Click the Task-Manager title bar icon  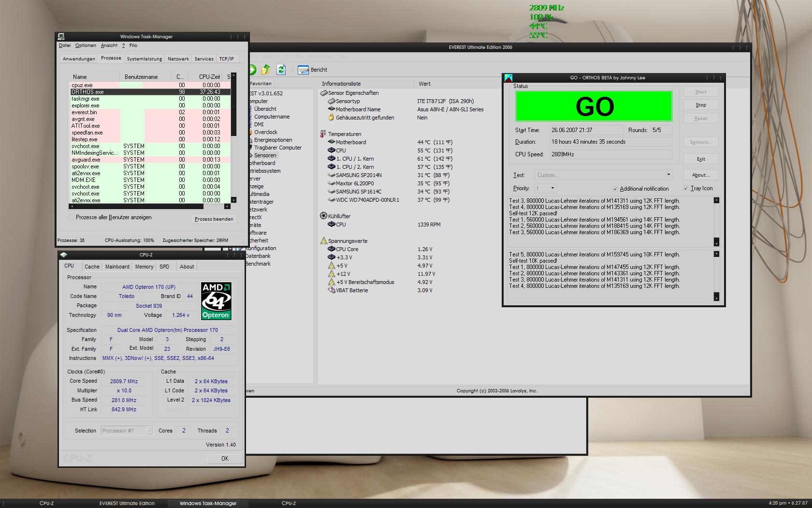tap(61, 36)
